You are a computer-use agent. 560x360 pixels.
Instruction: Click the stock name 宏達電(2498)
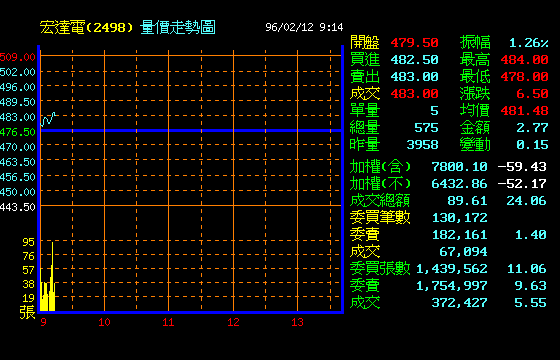(x=86, y=28)
